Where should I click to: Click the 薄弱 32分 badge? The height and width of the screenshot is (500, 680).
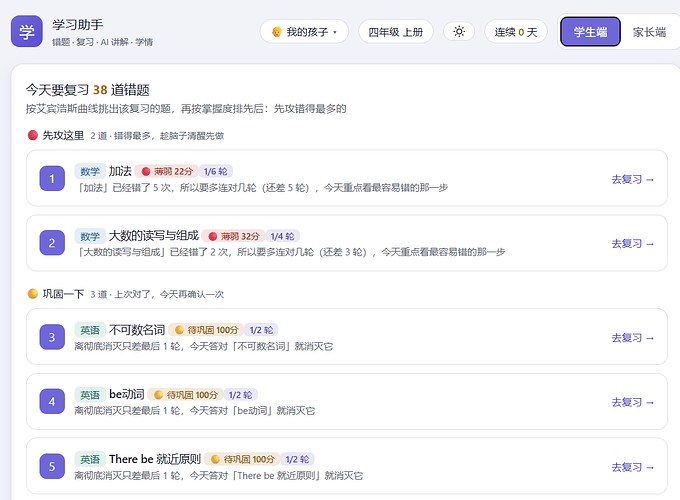point(233,236)
